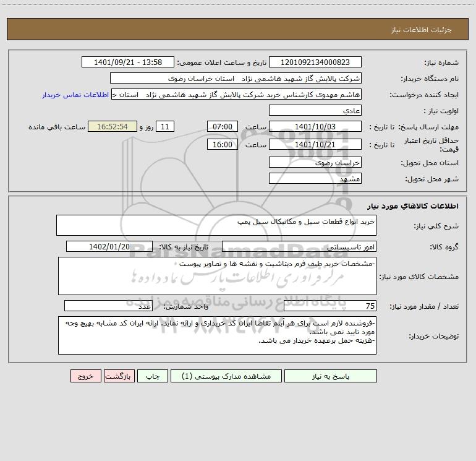Open 'مشاهده مدارک پیوستی (1)' attachments
The width and height of the screenshot is (476, 461).
[226, 376]
